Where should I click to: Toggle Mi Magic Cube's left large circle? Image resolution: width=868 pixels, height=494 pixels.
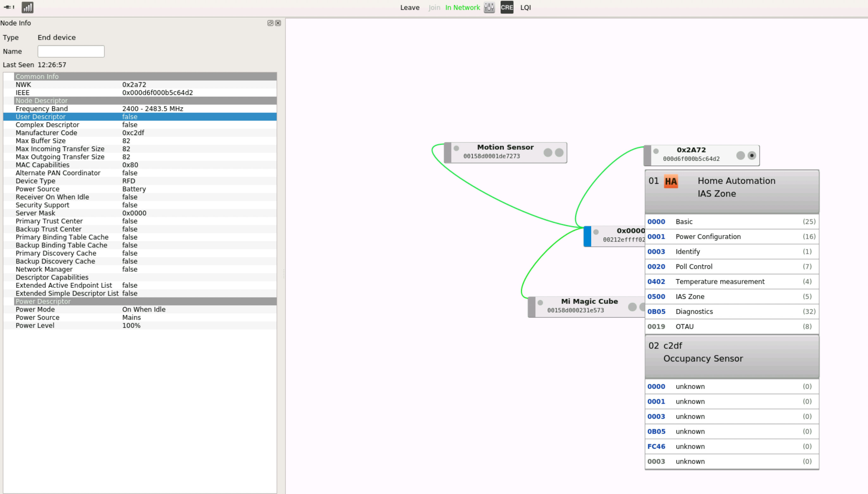point(632,307)
